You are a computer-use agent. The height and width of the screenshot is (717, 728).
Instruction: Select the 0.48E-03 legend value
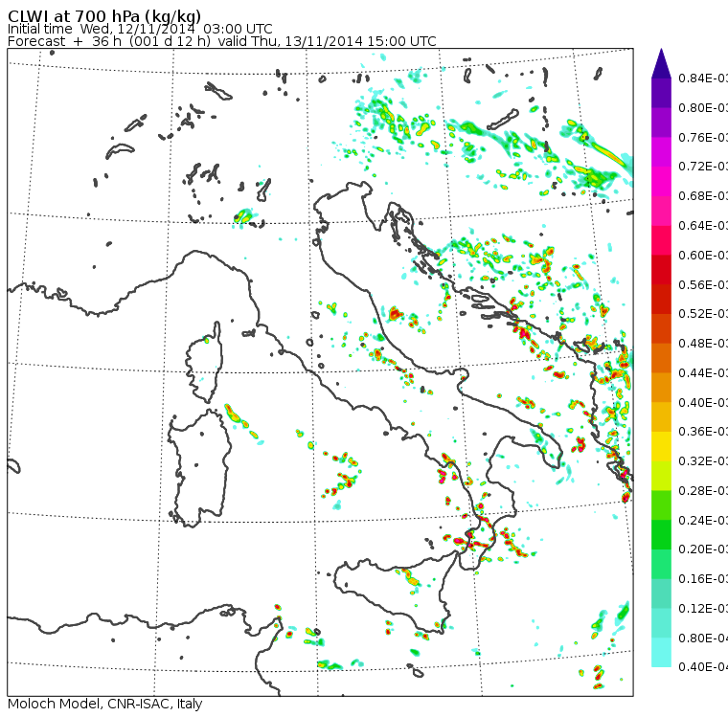(703, 344)
